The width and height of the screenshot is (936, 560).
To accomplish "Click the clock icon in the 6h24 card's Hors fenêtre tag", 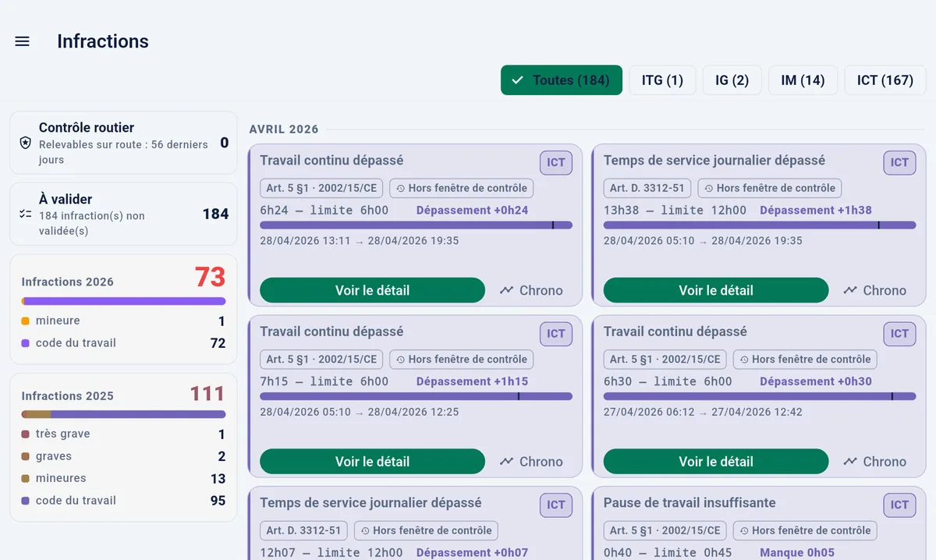I will (401, 188).
